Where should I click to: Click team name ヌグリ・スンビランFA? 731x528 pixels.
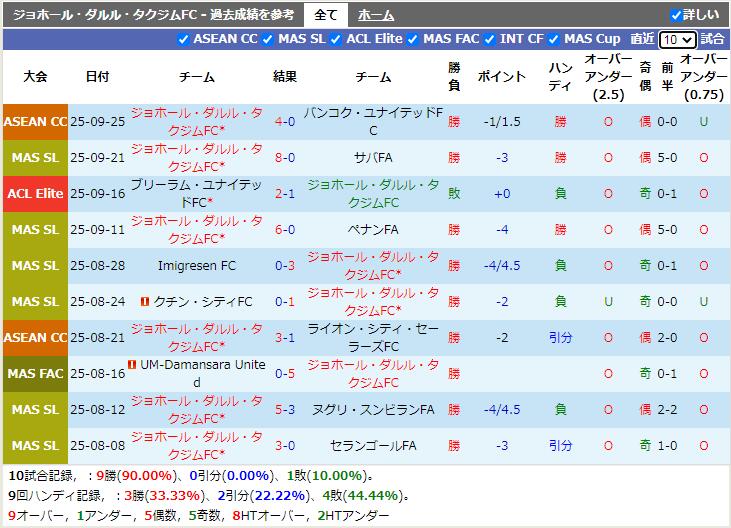(x=373, y=410)
